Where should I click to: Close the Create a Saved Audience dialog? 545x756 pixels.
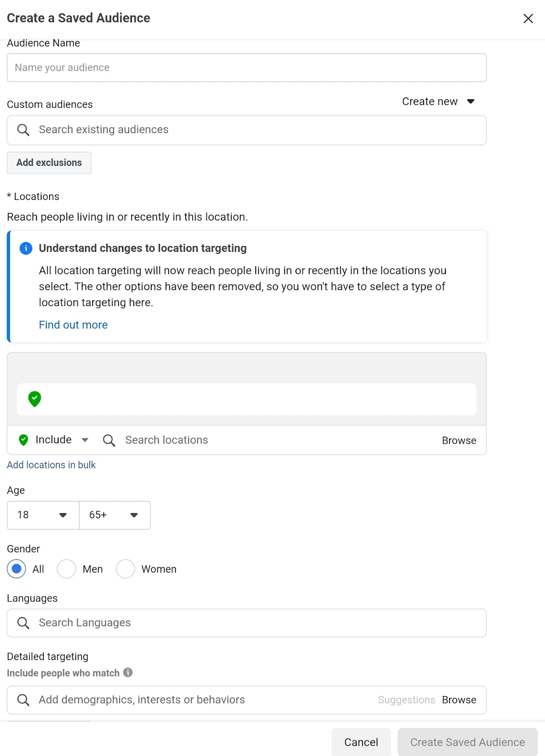click(x=528, y=18)
